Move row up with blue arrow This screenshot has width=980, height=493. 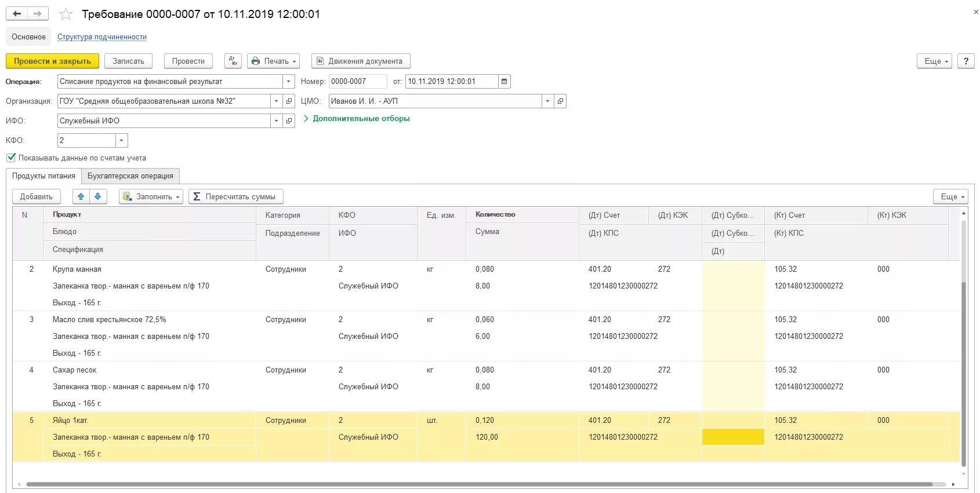[x=81, y=196]
